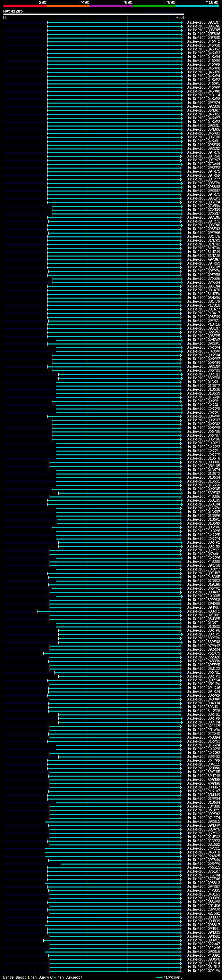Image resolution: width=222 pixels, height=980 pixels.
Task: Select hit label UniRef100_P51075
Action: [x=203, y=653]
